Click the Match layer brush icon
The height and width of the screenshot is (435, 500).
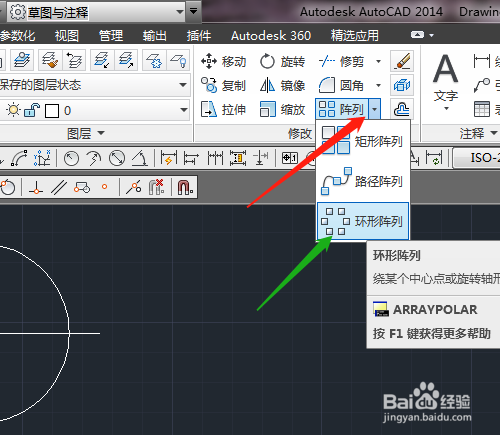pos(50,60)
